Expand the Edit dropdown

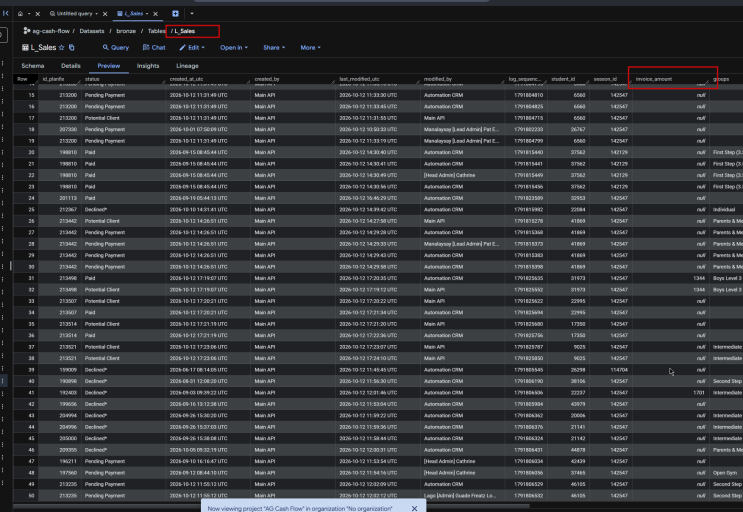tap(192, 47)
